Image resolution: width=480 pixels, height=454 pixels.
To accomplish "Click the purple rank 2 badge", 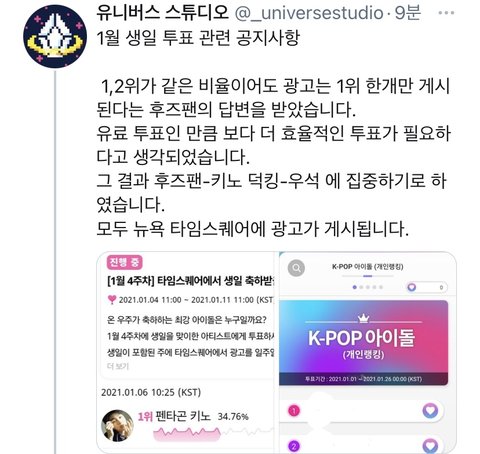I will (294, 446).
